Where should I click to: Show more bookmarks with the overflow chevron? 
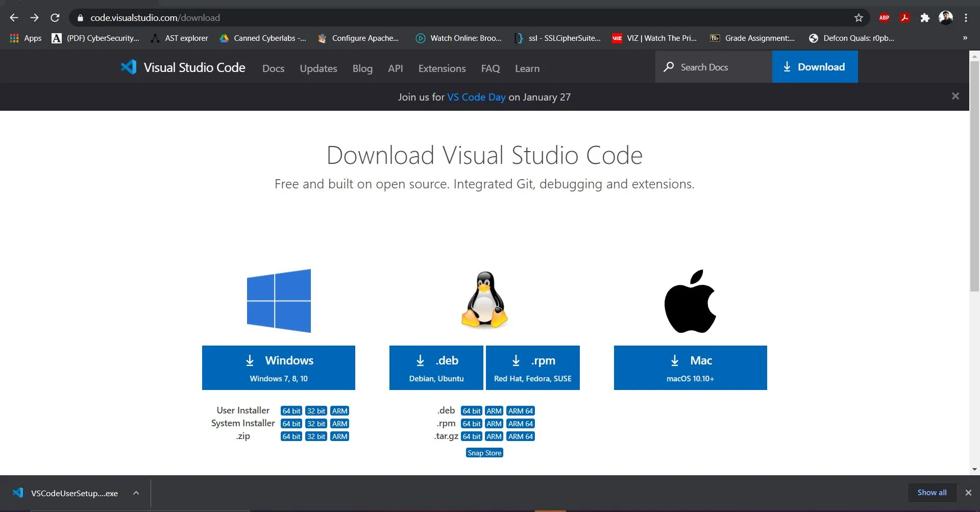pos(965,38)
